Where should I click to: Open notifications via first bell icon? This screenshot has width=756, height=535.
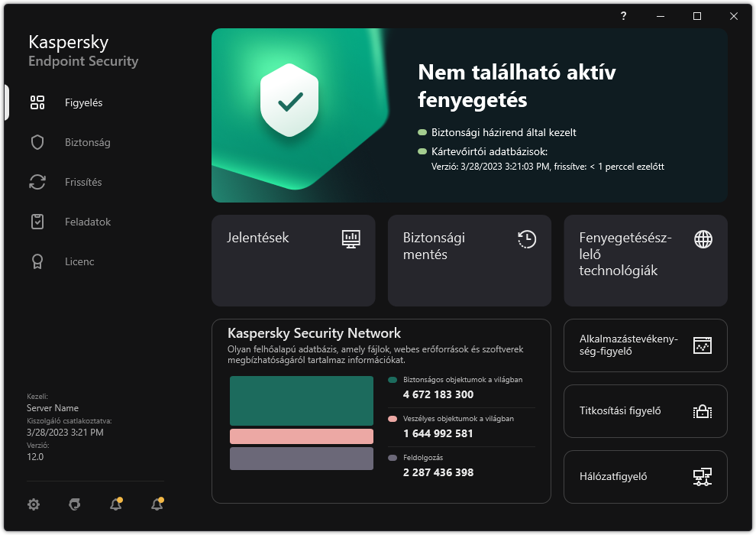[115, 504]
